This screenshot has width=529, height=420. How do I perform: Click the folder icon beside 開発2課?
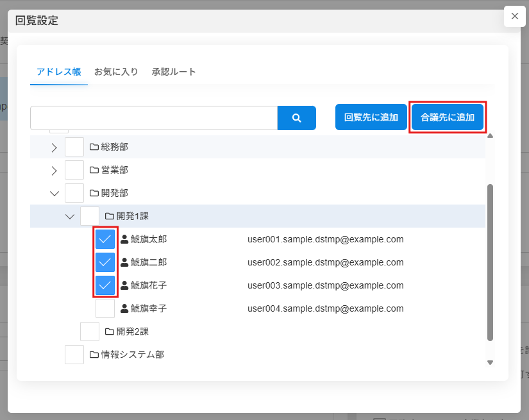(110, 332)
